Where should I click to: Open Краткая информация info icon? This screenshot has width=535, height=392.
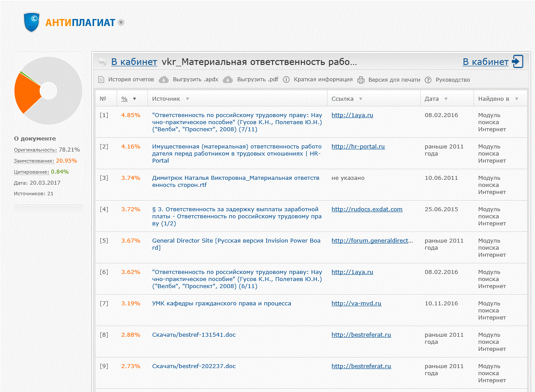(x=286, y=80)
